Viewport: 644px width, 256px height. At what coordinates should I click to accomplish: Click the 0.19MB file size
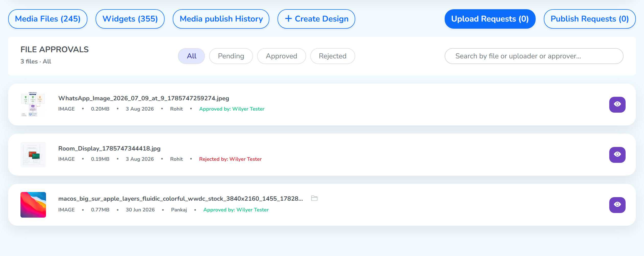[100, 159]
